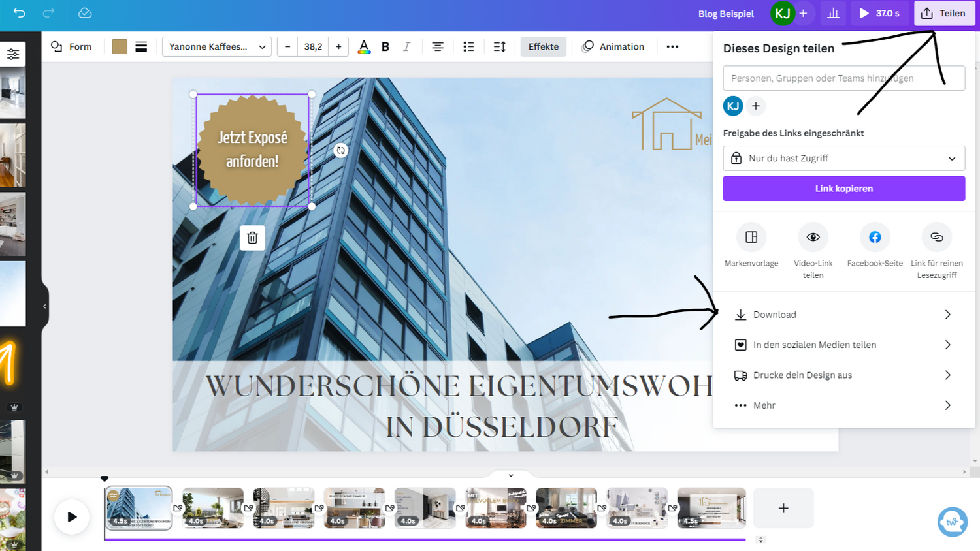Screen dimensions: 980x551
Task: Click the 'Link kopieren' button
Action: pyautogui.click(x=843, y=189)
